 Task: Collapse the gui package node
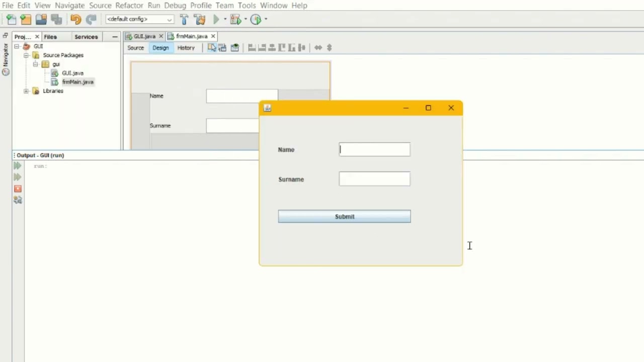tap(35, 64)
